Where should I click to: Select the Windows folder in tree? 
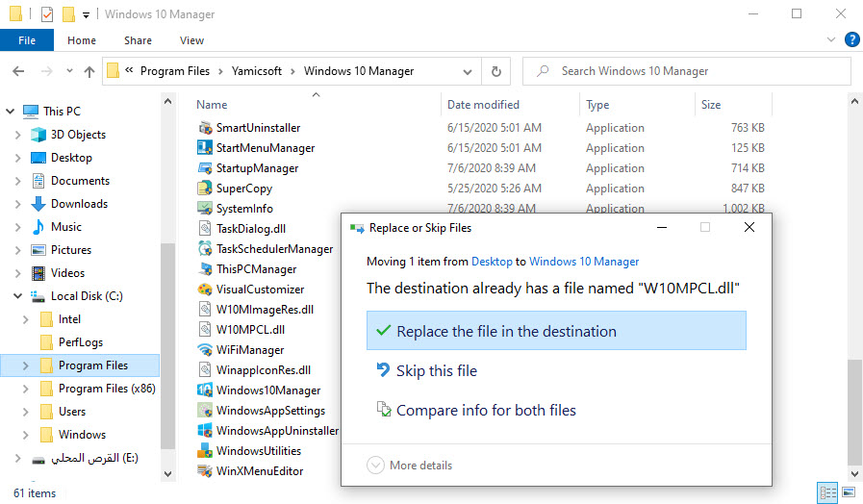point(82,435)
